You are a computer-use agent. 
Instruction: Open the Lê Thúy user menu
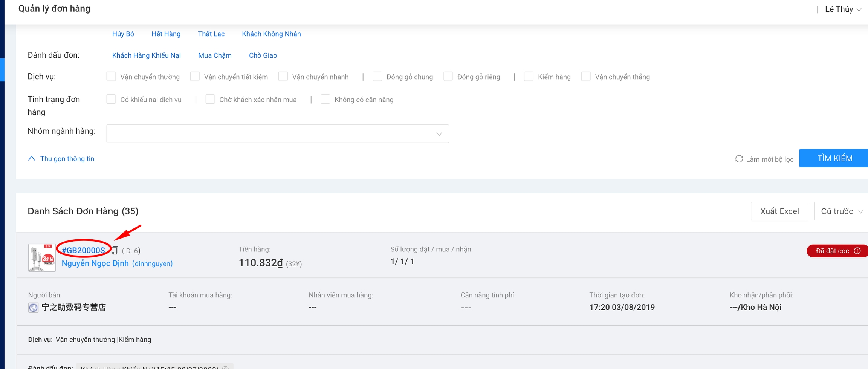pos(842,9)
